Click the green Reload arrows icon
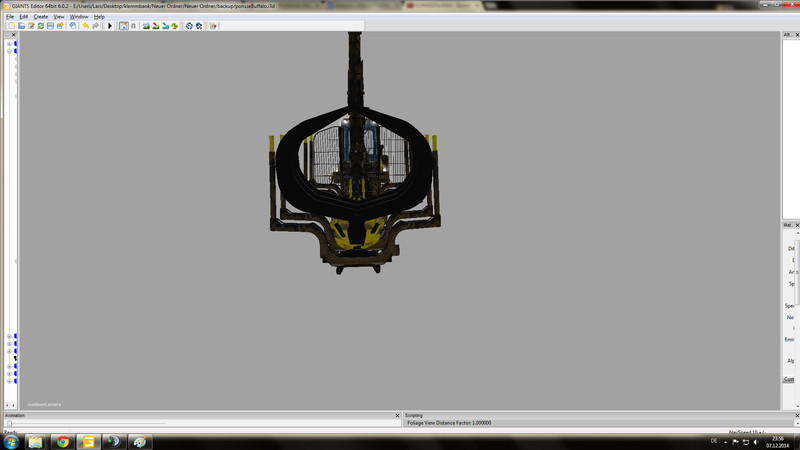 41,26
